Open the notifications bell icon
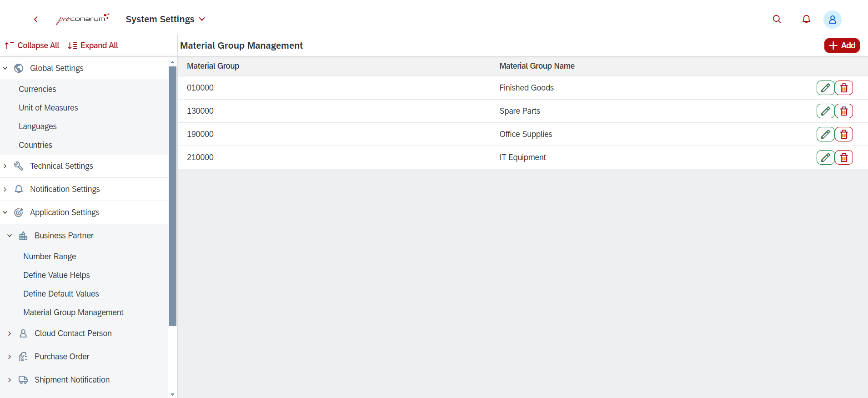The height and width of the screenshot is (398, 868). (806, 19)
